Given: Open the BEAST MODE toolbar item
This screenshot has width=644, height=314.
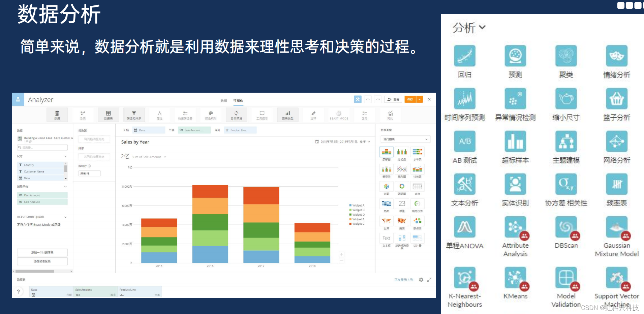Looking at the screenshot, I should coord(339,115).
